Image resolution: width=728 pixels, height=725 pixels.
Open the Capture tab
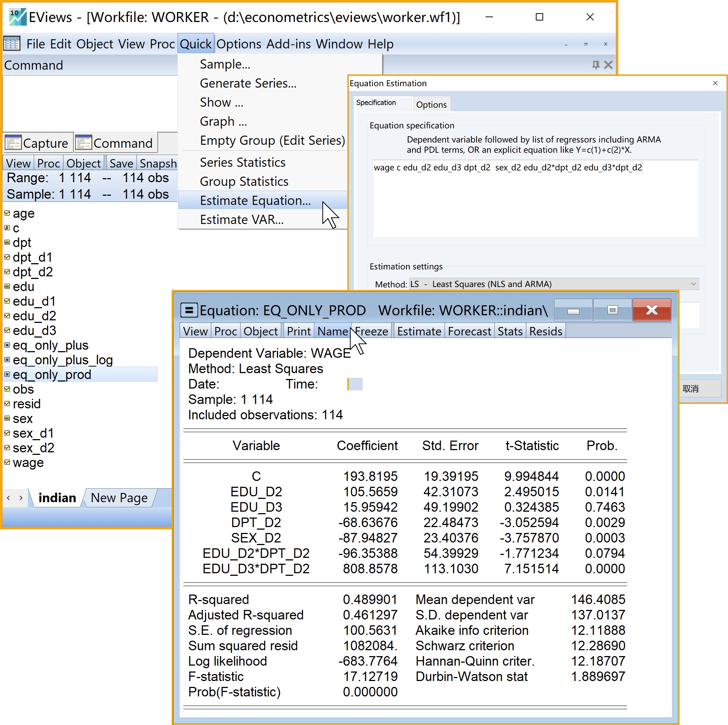click(38, 143)
